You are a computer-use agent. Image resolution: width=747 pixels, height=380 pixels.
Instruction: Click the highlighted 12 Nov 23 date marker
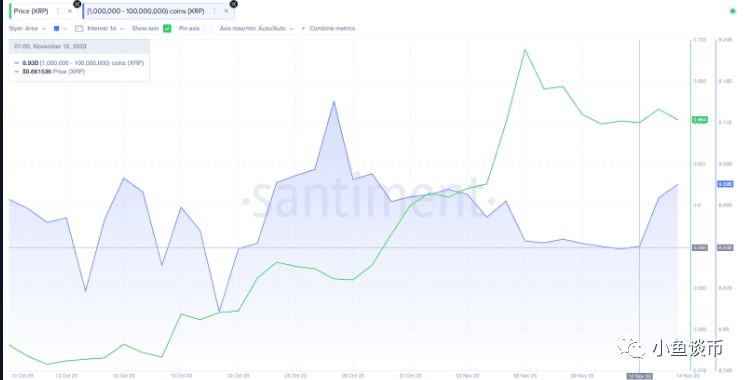[639, 376]
